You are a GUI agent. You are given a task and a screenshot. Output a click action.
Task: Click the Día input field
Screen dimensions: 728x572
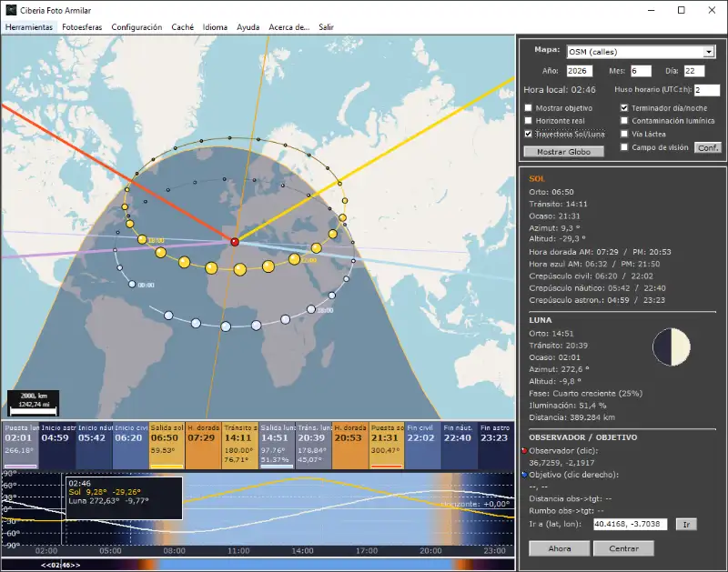pyautogui.click(x=694, y=71)
